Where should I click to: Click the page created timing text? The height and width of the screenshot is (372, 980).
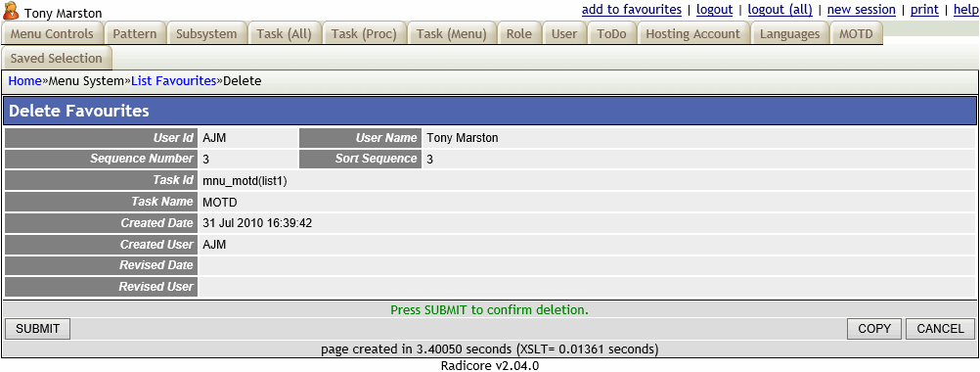pyautogui.click(x=489, y=349)
